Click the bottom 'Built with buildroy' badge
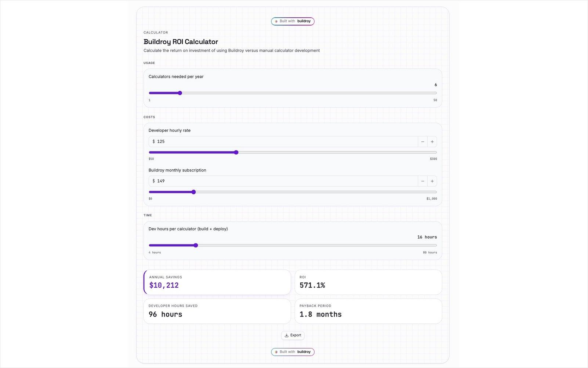The height and width of the screenshot is (368, 588). tap(293, 352)
